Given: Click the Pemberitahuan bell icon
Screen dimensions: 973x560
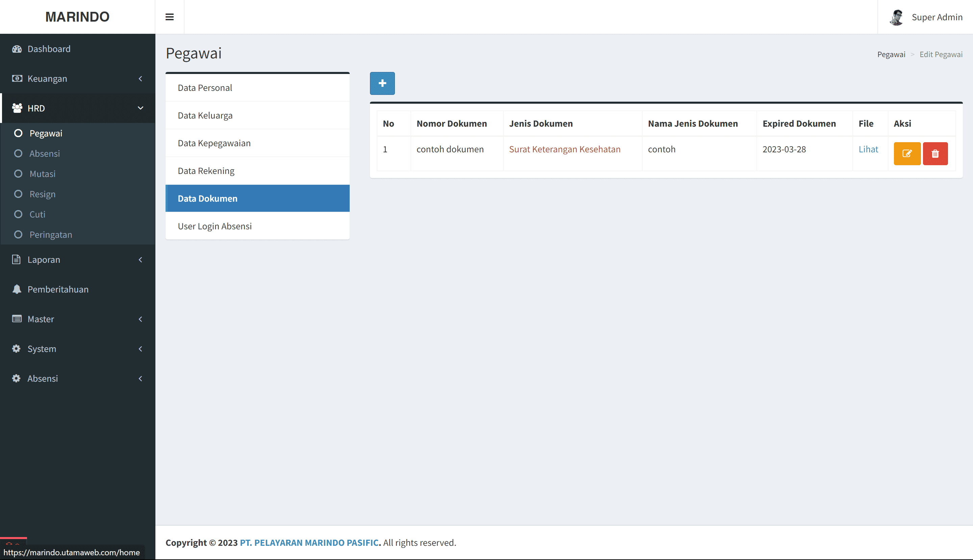Looking at the screenshot, I should pyautogui.click(x=17, y=289).
